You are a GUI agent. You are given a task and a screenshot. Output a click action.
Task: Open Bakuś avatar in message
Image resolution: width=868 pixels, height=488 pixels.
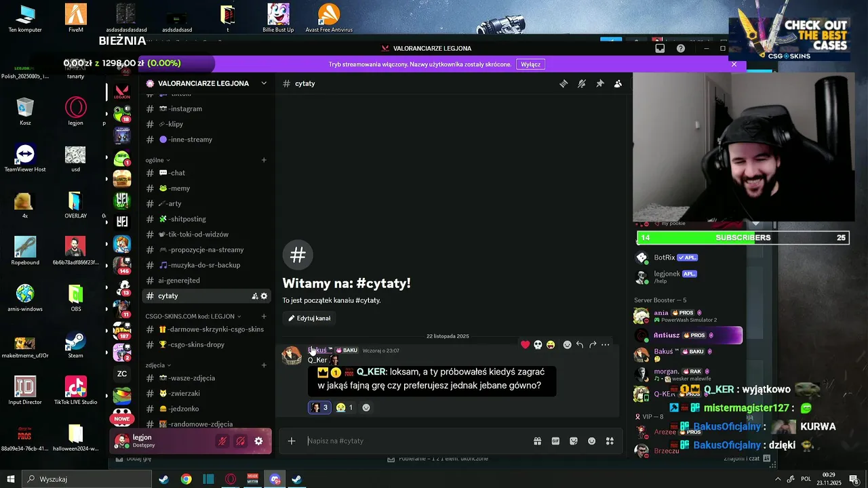(x=292, y=356)
